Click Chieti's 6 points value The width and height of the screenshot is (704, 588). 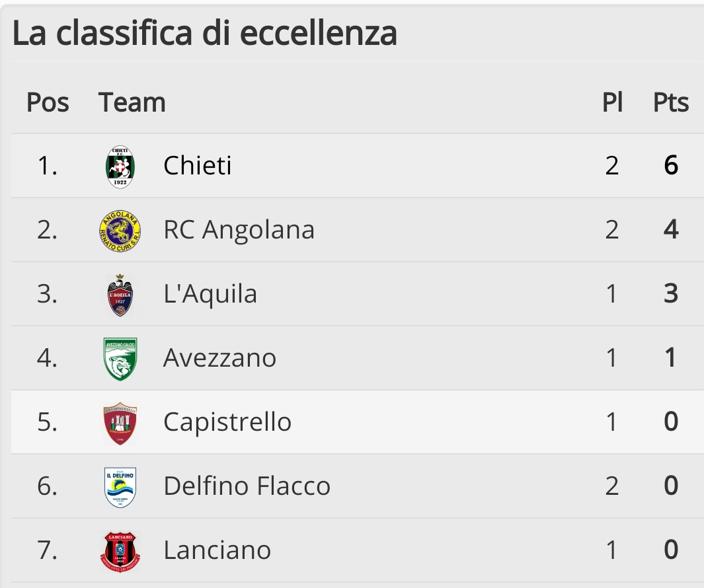coord(671,165)
